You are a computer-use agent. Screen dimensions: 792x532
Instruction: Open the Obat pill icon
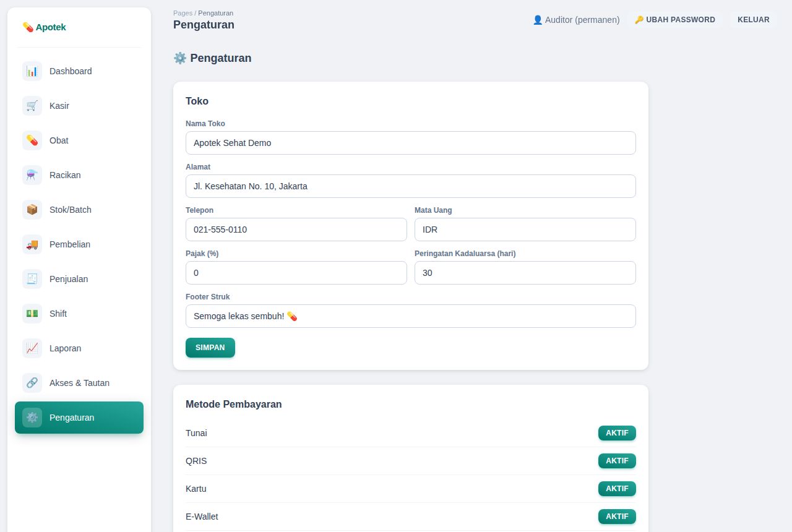click(x=32, y=140)
